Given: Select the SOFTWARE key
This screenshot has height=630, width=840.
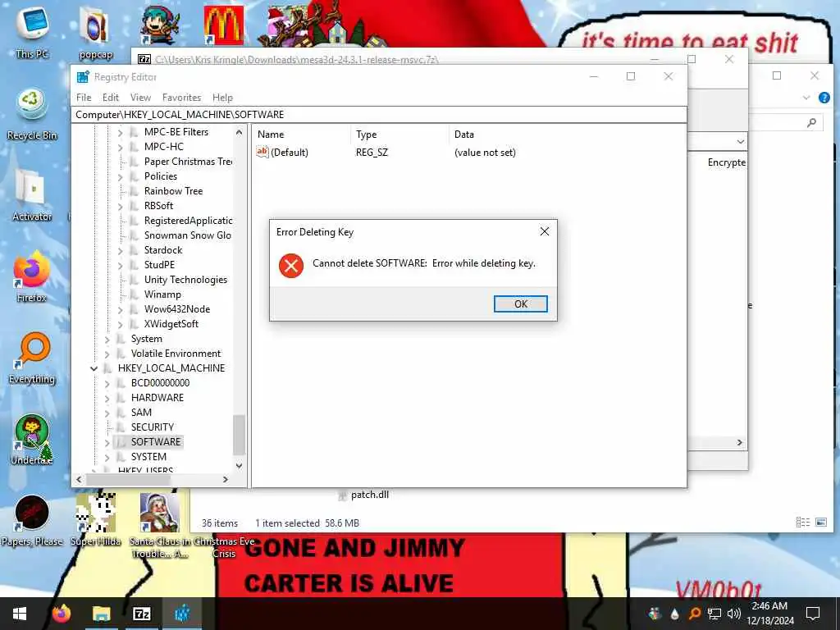Looking at the screenshot, I should (x=155, y=442).
